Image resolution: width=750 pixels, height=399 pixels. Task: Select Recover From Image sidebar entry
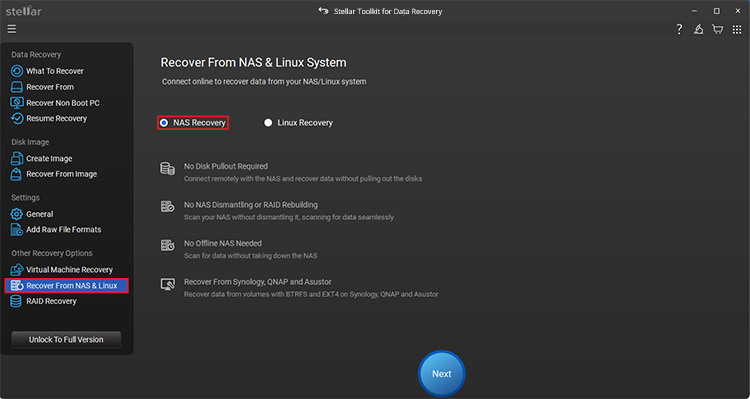point(61,174)
